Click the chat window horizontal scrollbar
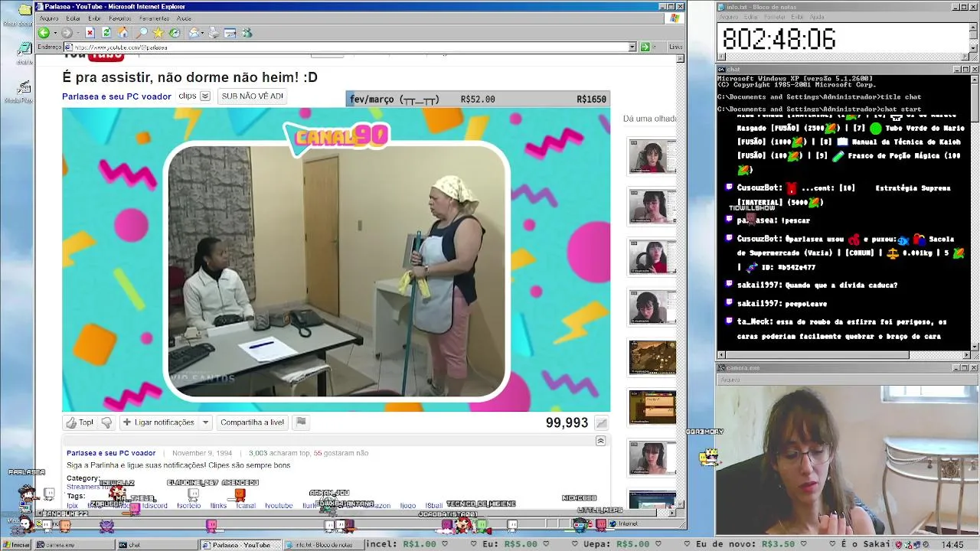Viewport: 980px width, 551px height. [x=843, y=355]
